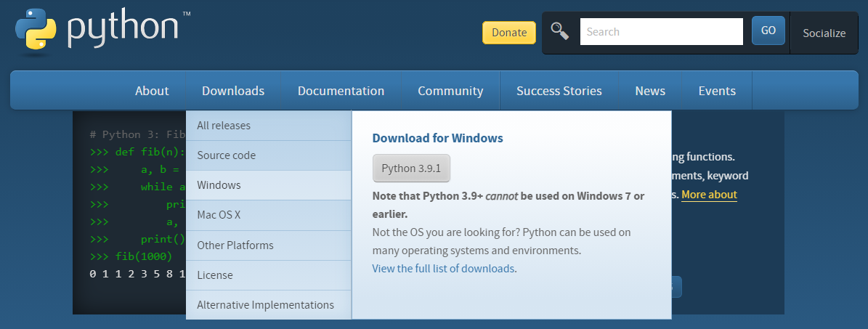Screen dimensions: 868x329
Task: Click the magnifying glass search icon
Action: (559, 31)
